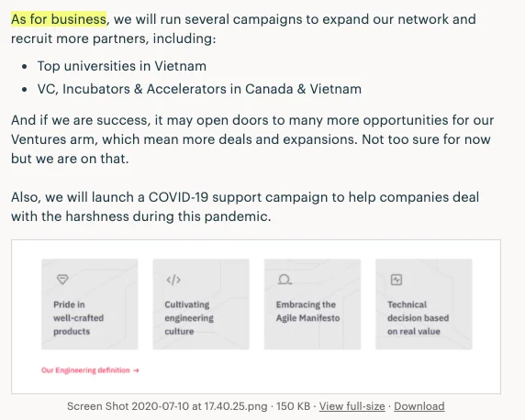Click the 'VC, Incubators & Accelerators' bullet item
525x420 pixels.
(199, 89)
